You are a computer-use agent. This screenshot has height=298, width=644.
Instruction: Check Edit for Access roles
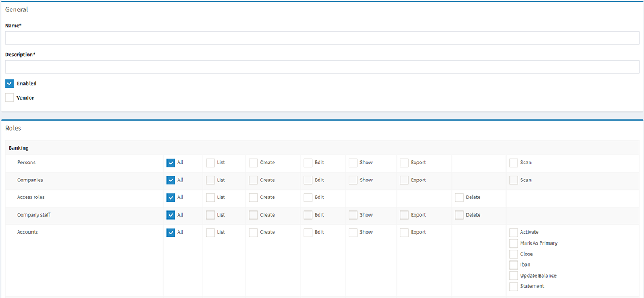point(308,198)
